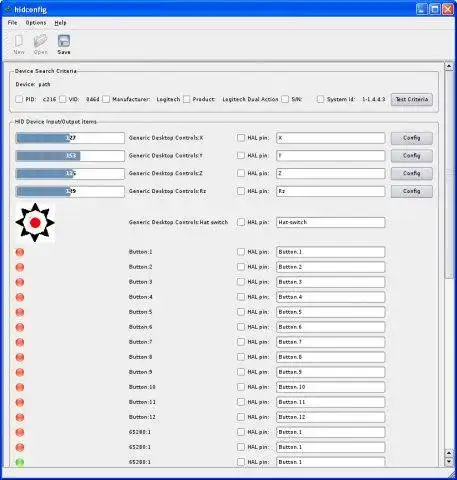Click the Button:7 label
The width and height of the screenshot is (457, 480).
click(x=140, y=342)
